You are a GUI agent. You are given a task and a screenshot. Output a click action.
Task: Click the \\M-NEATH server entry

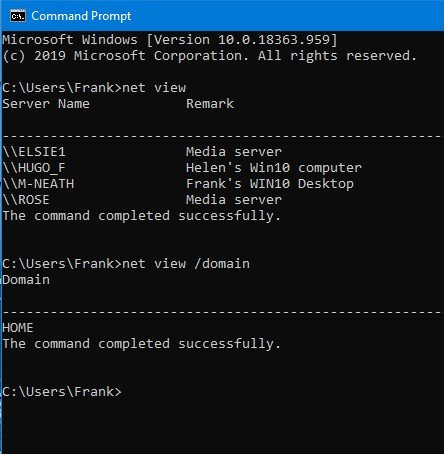[38, 184]
